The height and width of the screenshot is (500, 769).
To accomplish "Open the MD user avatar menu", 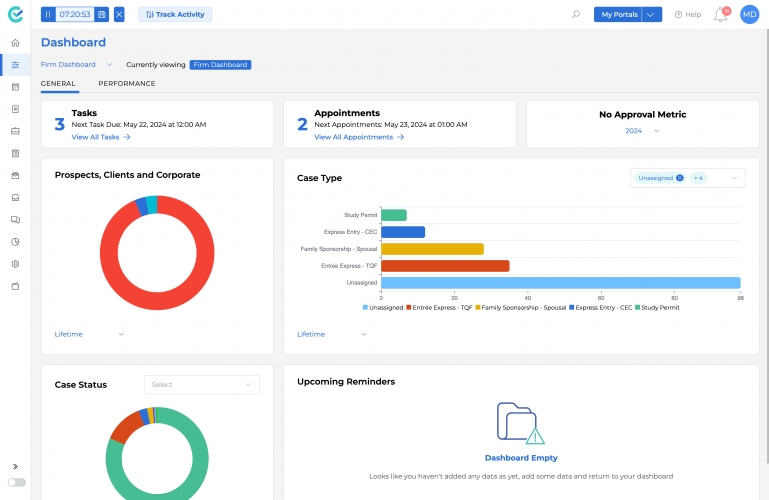I will (x=749, y=14).
